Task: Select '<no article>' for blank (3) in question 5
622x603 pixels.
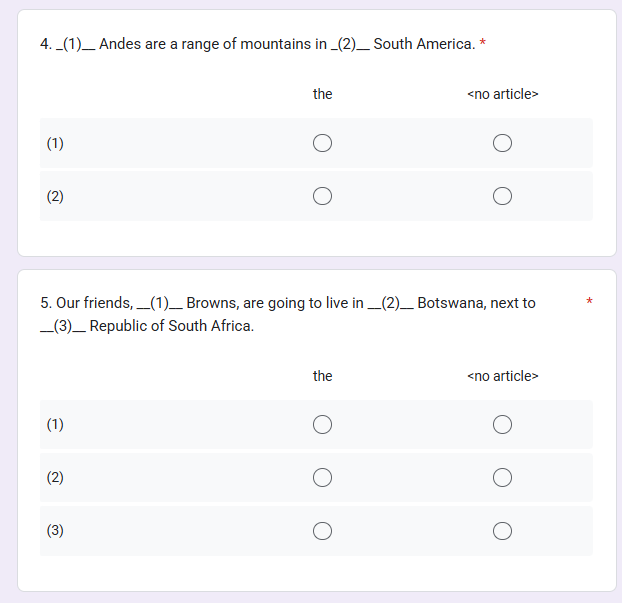Action: coord(502,530)
